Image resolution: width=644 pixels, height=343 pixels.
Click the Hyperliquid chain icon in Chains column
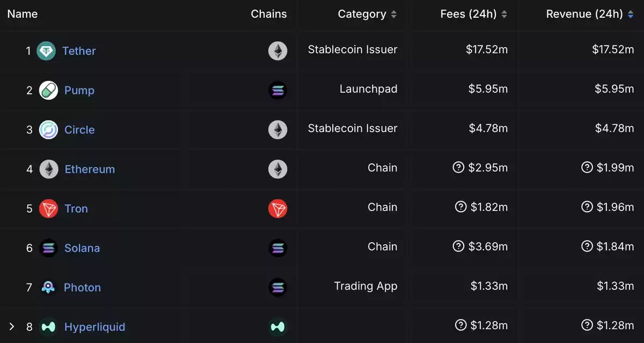point(277,326)
